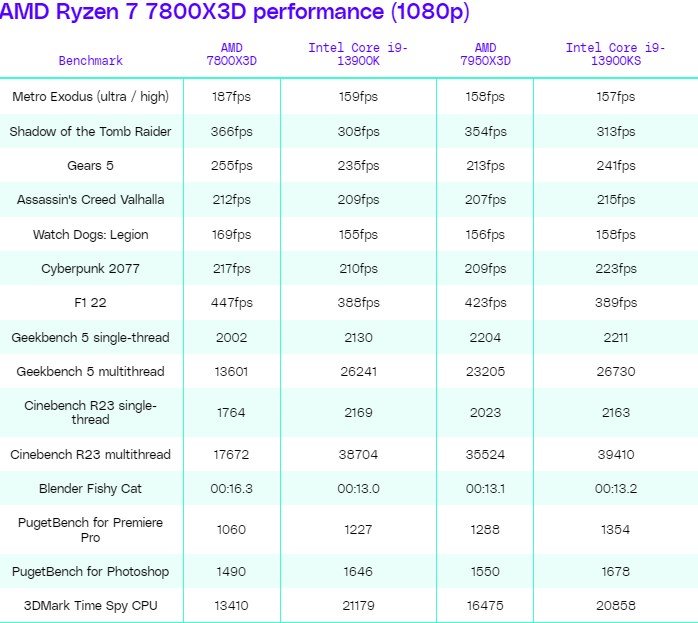Click the 'AMD 7800X3D' column header
The height and width of the screenshot is (623, 698).
(231, 54)
